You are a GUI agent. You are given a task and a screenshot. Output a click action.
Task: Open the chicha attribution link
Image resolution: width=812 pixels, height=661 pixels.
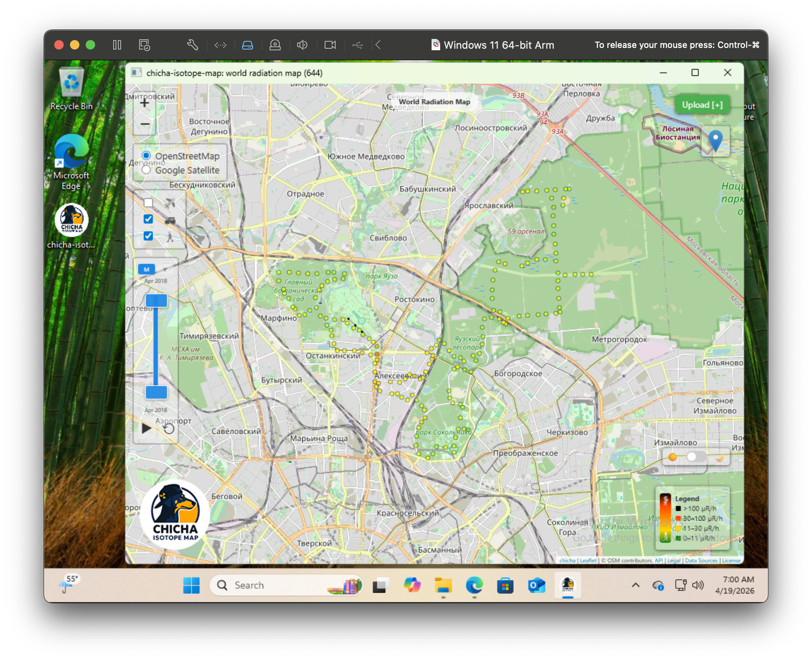(567, 560)
